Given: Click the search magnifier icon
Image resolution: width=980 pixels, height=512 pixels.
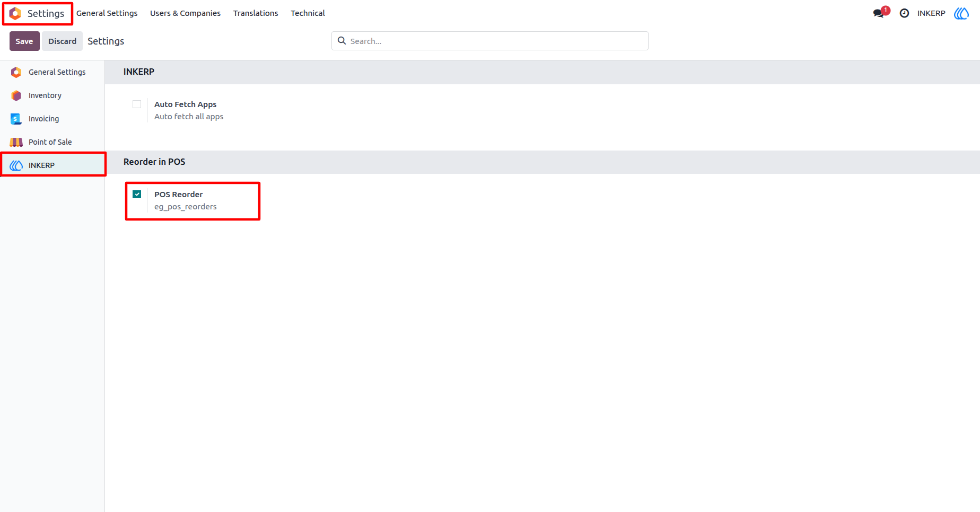Looking at the screenshot, I should 342,41.
